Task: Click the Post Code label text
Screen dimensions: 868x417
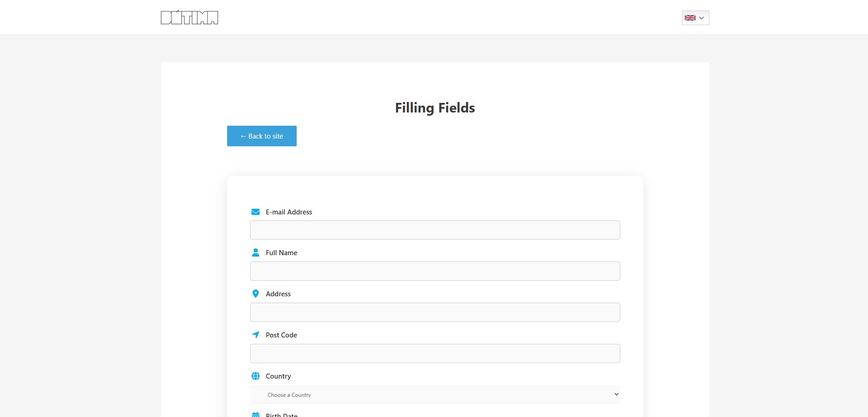Action: [281, 335]
